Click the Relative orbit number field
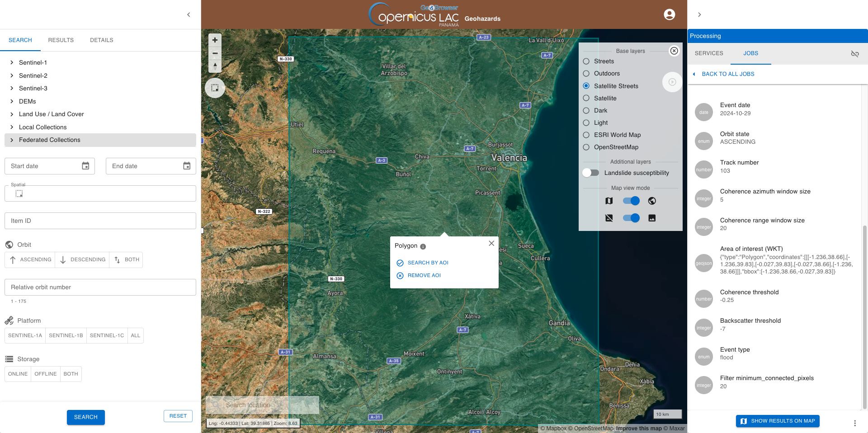The width and height of the screenshot is (868, 433). coord(100,287)
